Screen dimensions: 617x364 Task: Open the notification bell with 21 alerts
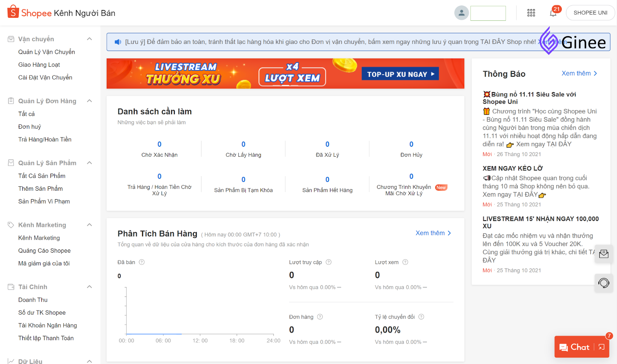click(553, 13)
